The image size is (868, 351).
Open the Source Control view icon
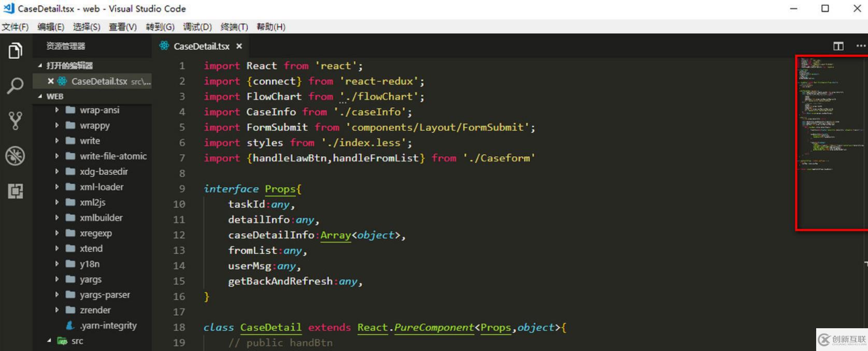(x=16, y=120)
